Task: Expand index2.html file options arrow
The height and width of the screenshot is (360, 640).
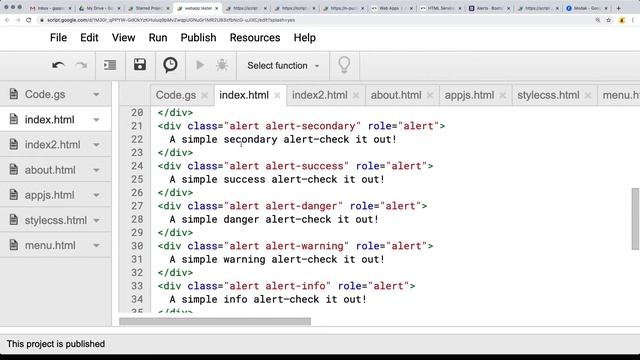Action: click(96, 145)
